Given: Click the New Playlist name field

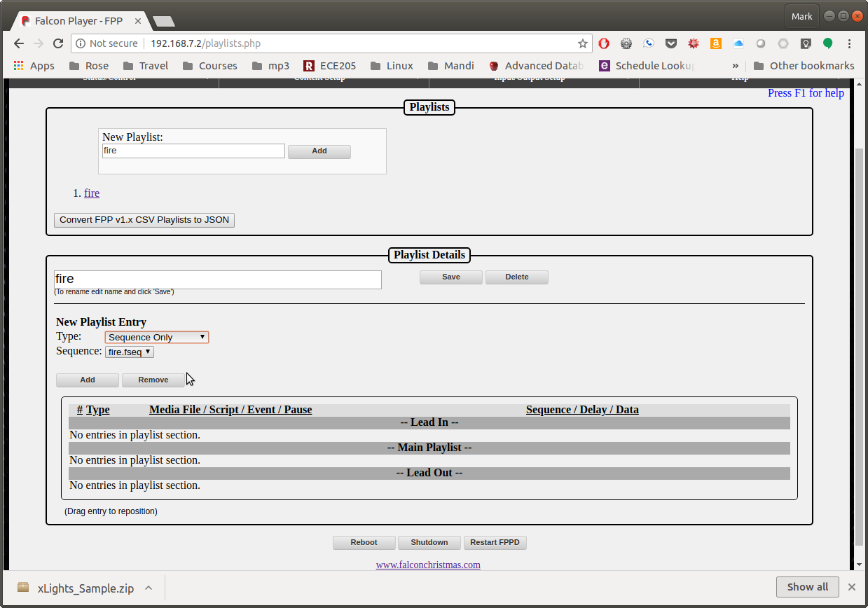Looking at the screenshot, I should pyautogui.click(x=193, y=151).
